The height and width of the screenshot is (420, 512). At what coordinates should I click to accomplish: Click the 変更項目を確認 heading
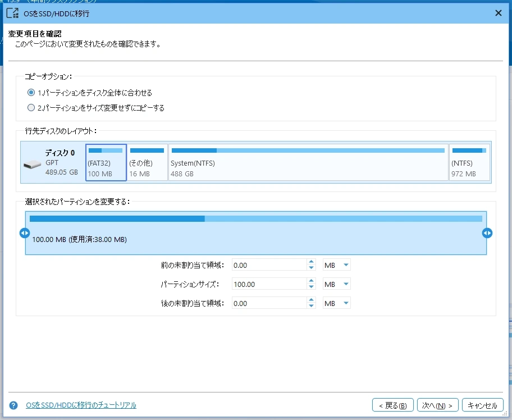point(35,34)
